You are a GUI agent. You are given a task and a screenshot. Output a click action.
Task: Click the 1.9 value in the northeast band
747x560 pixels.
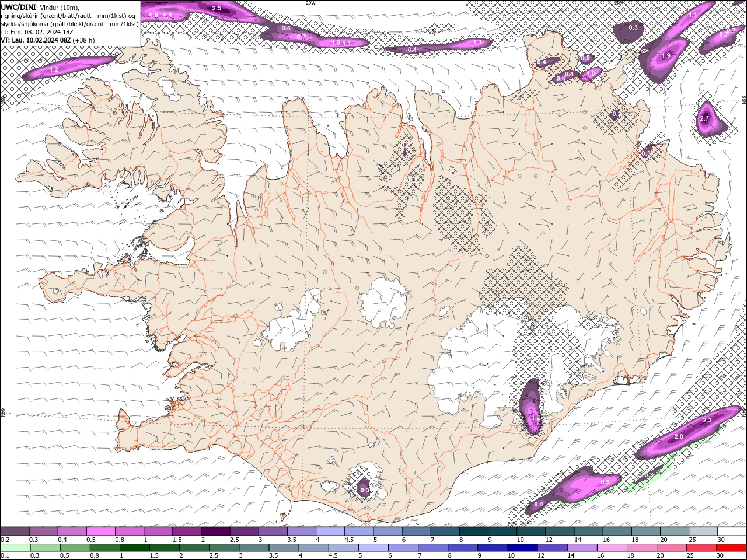pyautogui.click(x=666, y=55)
